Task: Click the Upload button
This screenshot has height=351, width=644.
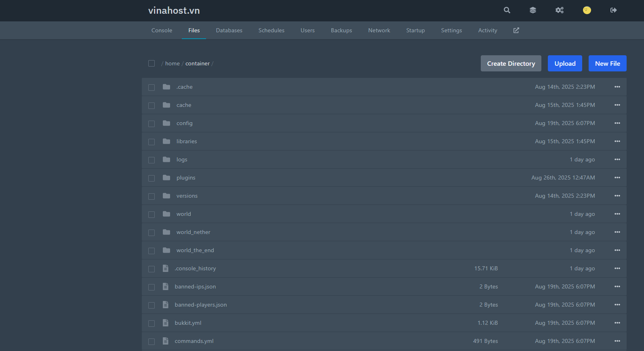Action: point(564,63)
